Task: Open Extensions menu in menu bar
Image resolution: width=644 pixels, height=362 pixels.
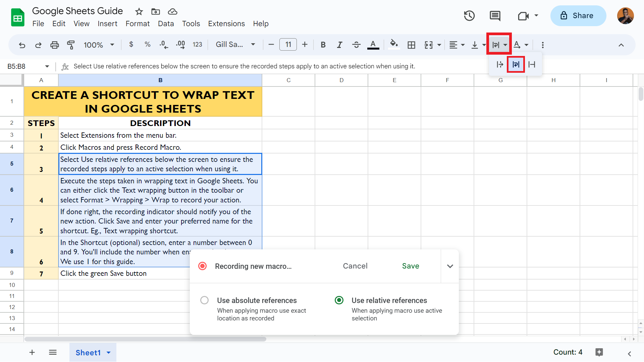Action: click(x=226, y=23)
